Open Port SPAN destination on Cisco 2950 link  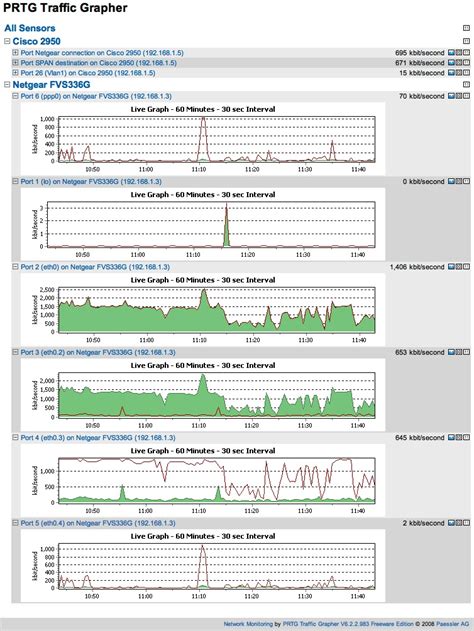[x=99, y=63]
